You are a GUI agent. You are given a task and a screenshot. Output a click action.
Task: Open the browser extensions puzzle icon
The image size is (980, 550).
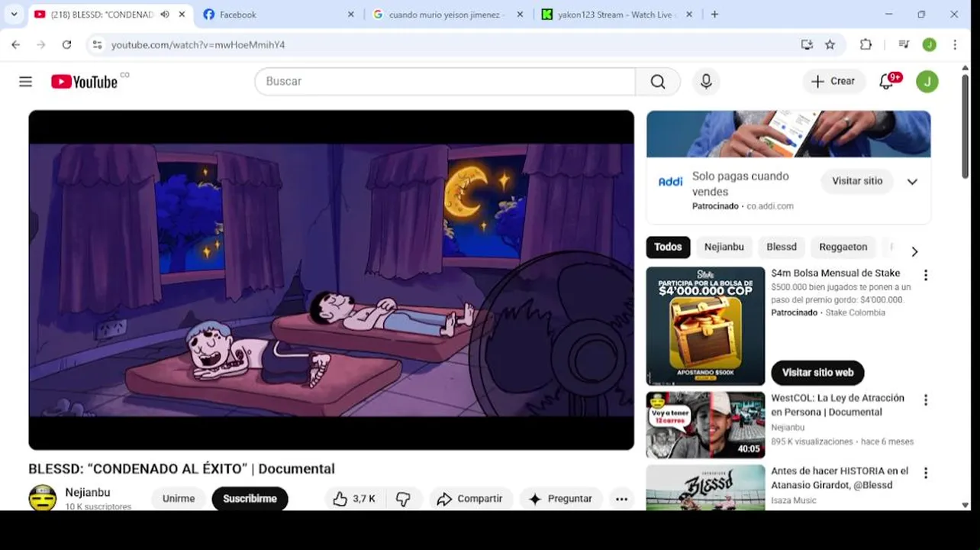tap(866, 45)
